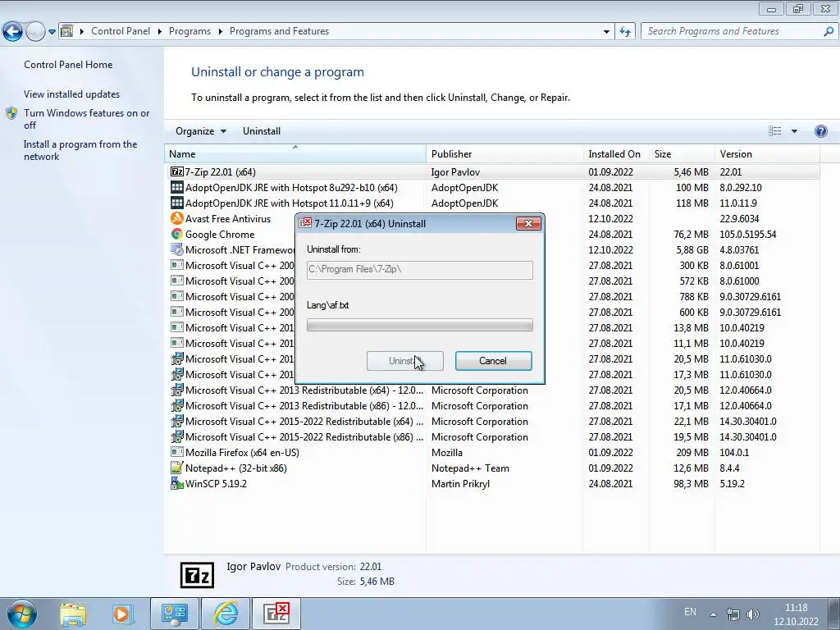Click the Visual C++ 2015-2022 x86 row icon
This screenshot has height=630, width=840.
[177, 436]
